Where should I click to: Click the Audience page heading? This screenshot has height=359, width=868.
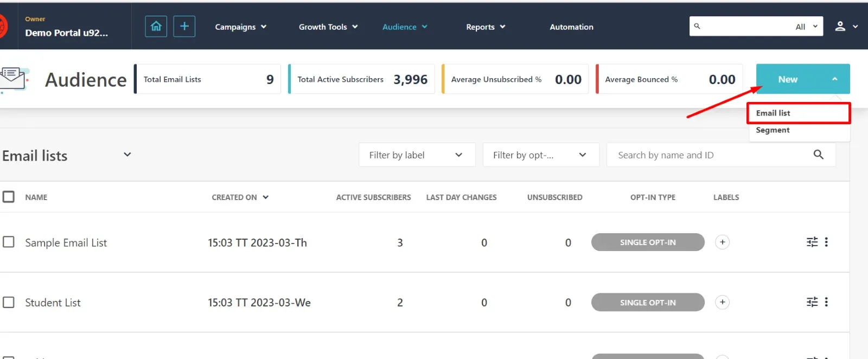(x=86, y=80)
